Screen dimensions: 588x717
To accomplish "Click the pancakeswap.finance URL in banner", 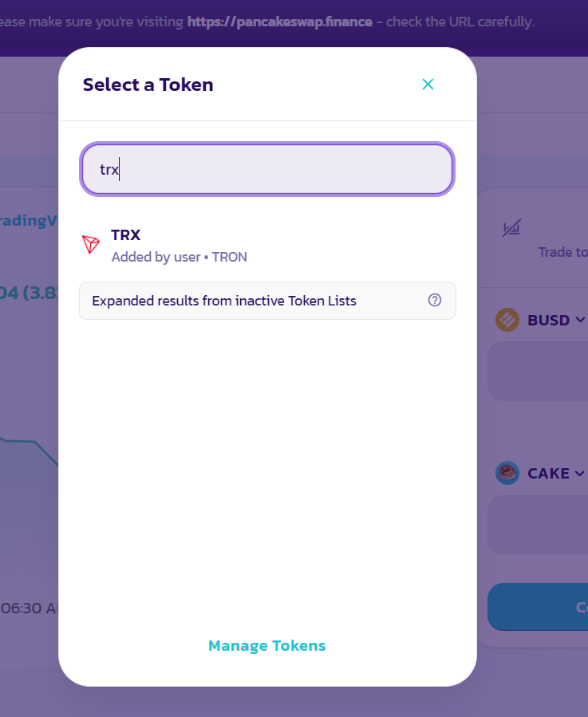I will point(279,22).
